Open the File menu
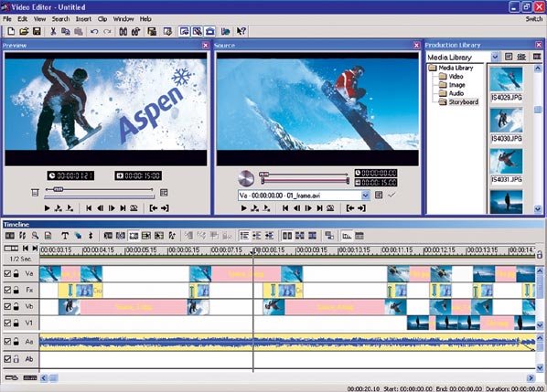The width and height of the screenshot is (547, 392). 7,19
